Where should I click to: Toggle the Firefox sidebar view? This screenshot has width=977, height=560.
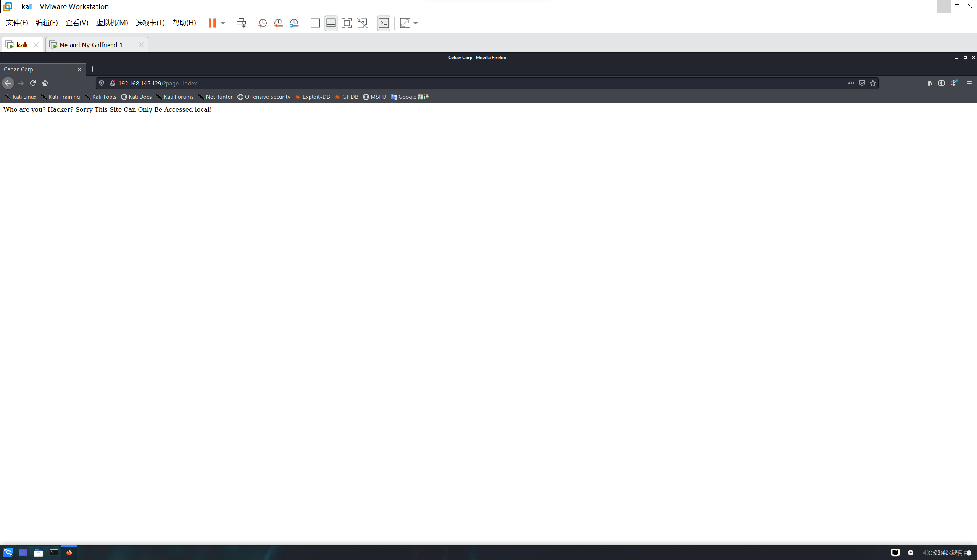pyautogui.click(x=942, y=83)
